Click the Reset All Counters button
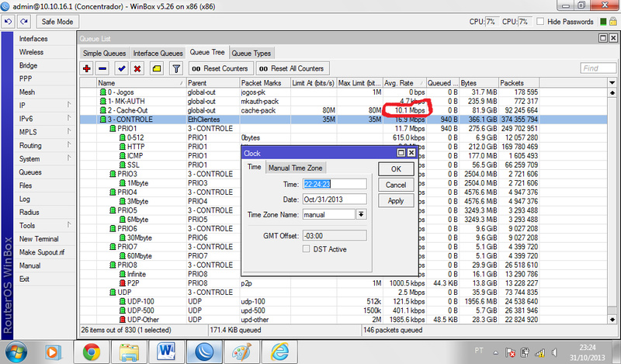Viewport: 621px width, 364px height. 292,68
